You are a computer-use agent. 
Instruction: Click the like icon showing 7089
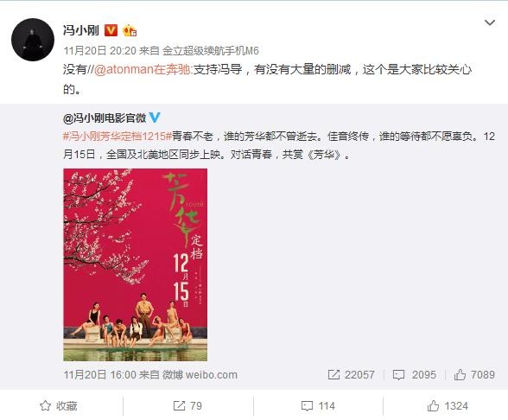coord(460,375)
